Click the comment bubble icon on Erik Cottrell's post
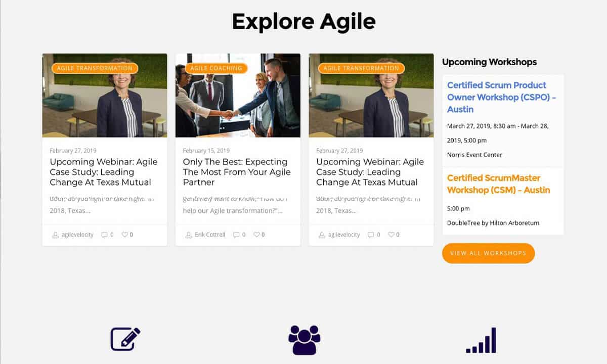607x364 pixels. point(236,235)
